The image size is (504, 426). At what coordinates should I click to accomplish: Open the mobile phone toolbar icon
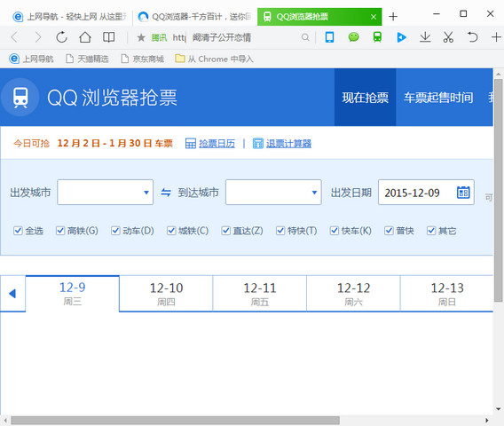[329, 37]
